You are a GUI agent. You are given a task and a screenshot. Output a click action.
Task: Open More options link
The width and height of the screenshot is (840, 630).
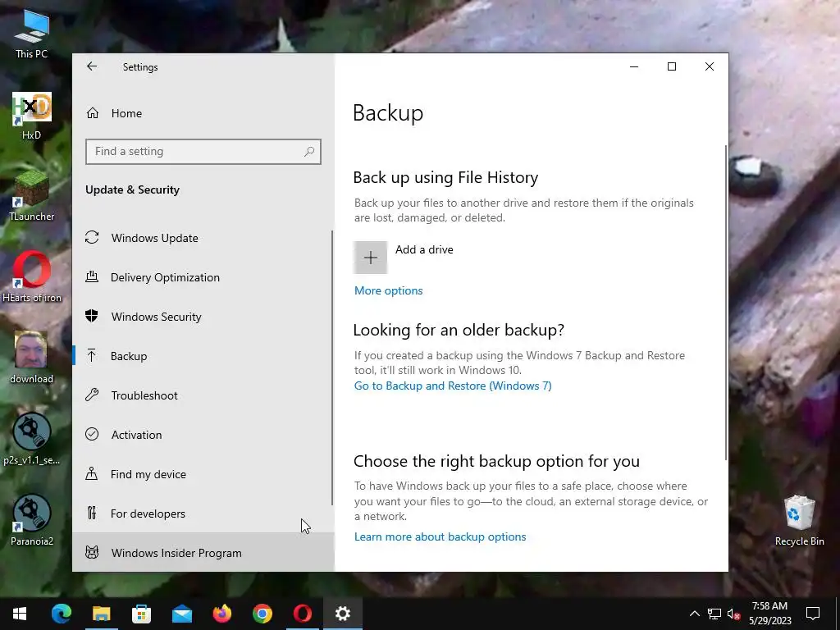pos(388,290)
